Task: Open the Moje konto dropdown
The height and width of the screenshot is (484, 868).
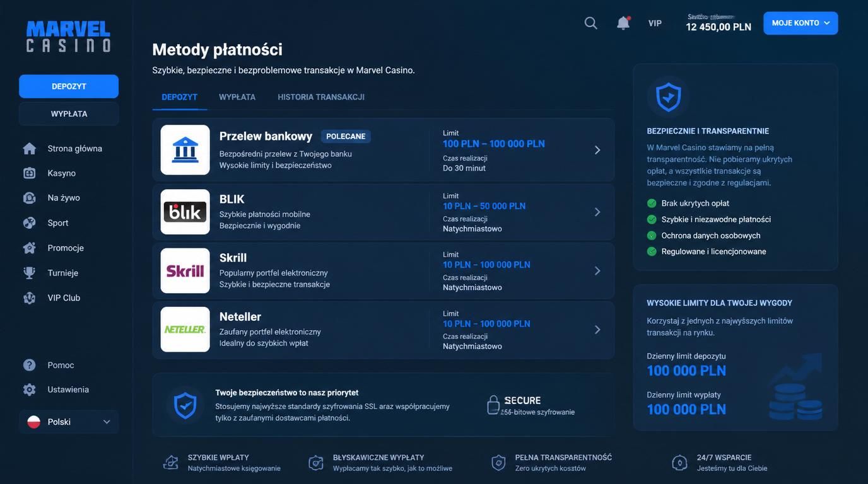Action: coord(801,23)
